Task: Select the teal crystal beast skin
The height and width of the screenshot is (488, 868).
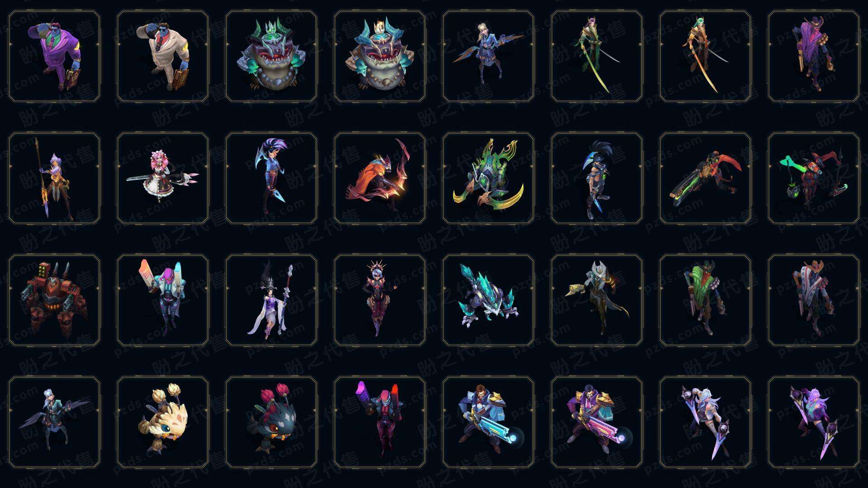Action: [488, 300]
